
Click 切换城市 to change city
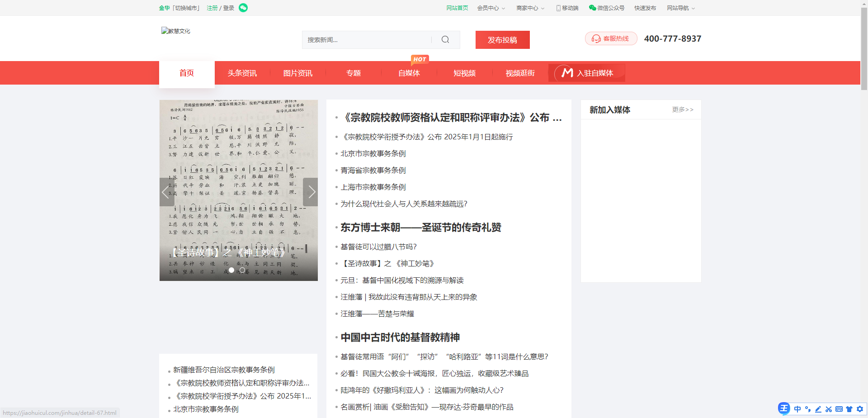[x=186, y=8]
